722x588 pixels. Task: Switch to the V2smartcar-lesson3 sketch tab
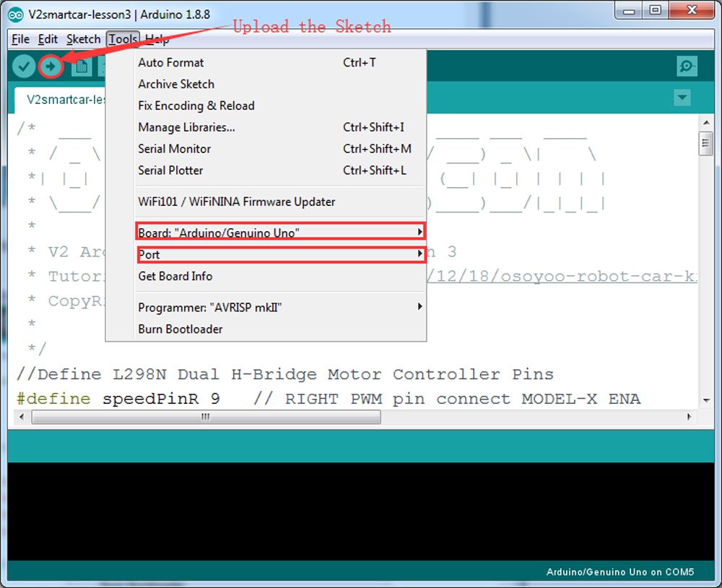click(61, 100)
